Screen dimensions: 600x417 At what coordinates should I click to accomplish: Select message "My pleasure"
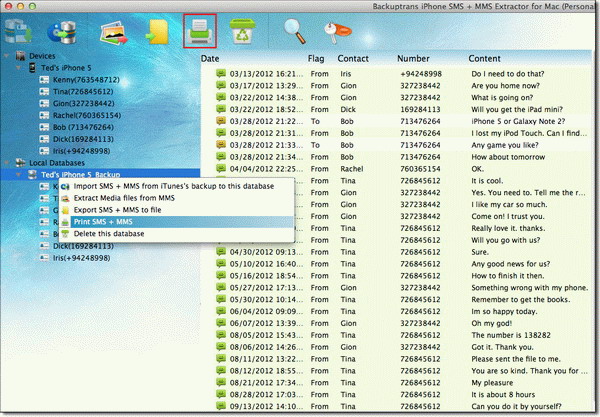(492, 382)
